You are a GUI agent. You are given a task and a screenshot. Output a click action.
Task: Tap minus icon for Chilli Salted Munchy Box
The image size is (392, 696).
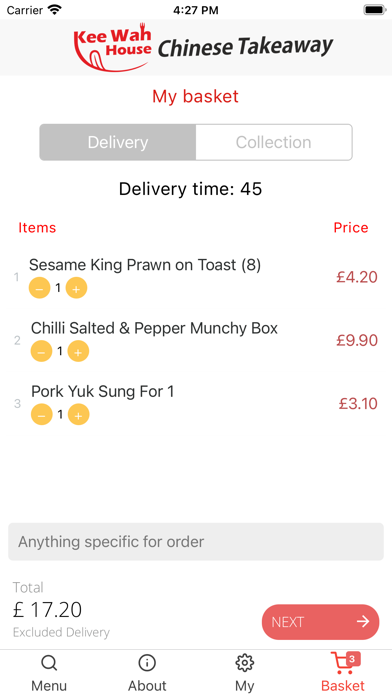tap(41, 352)
